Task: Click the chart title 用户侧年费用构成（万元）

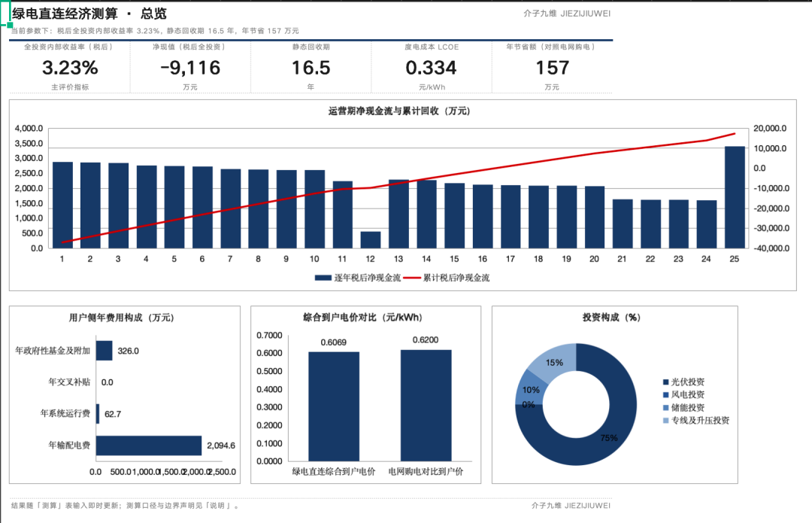Action: point(121,318)
